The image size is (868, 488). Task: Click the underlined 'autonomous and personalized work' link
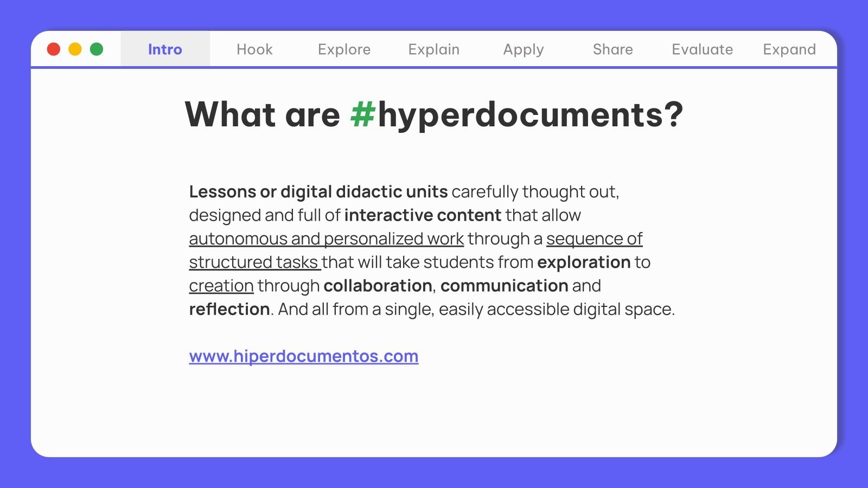[325, 239]
